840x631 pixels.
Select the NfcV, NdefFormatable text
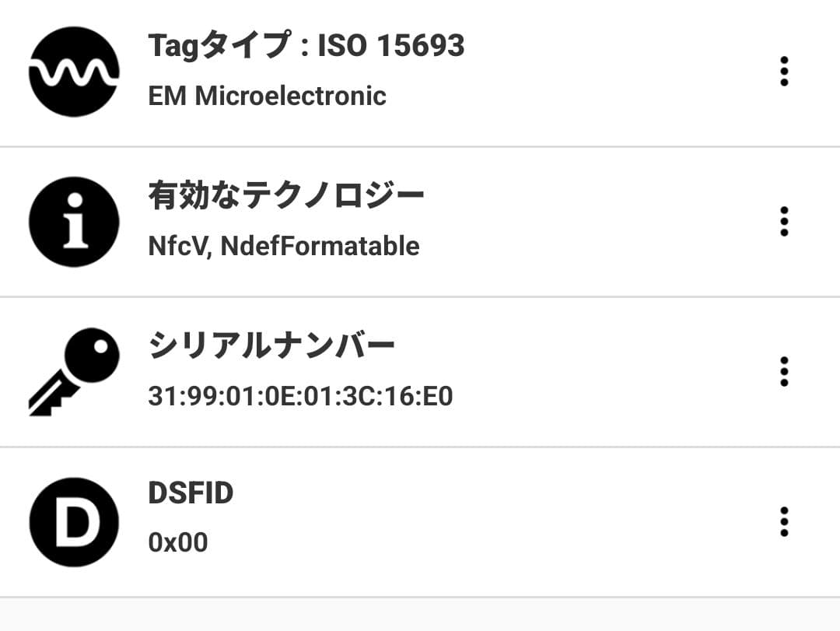tap(285, 246)
